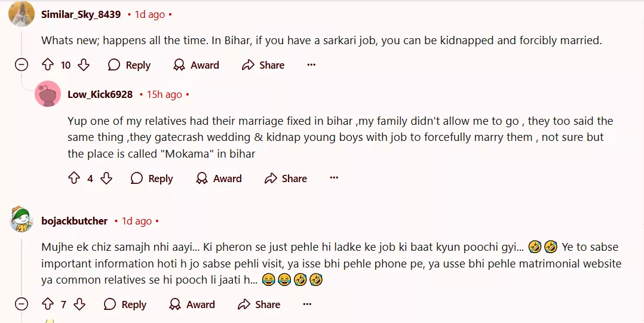The width and height of the screenshot is (644, 323).
Task: Open the Similar_Sky_8439 username link
Action: pyautogui.click(x=81, y=14)
